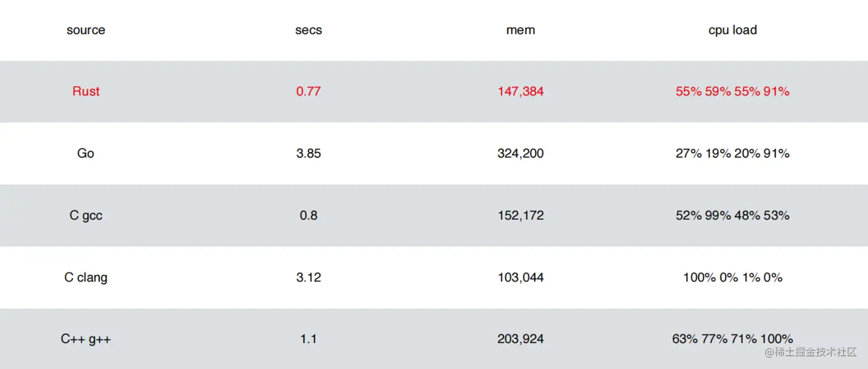Image resolution: width=868 pixels, height=369 pixels.
Task: Click Go memory value 324,200
Action: pyautogui.click(x=521, y=153)
